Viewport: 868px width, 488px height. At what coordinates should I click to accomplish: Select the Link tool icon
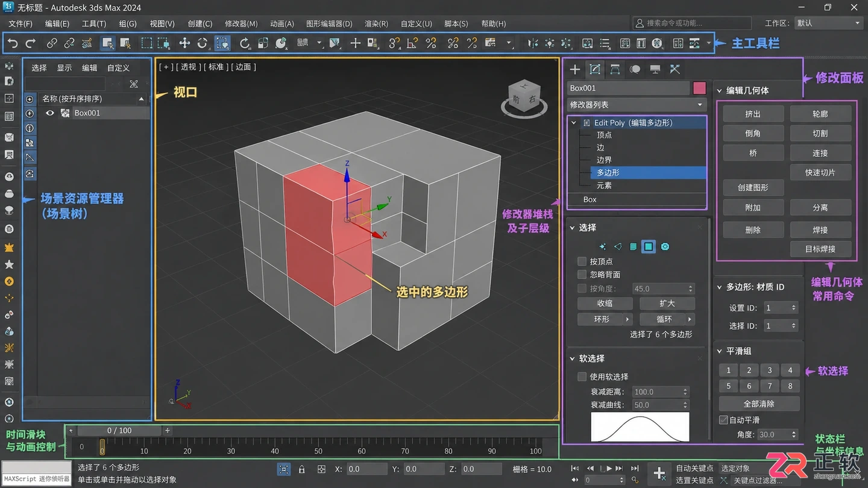[52, 43]
